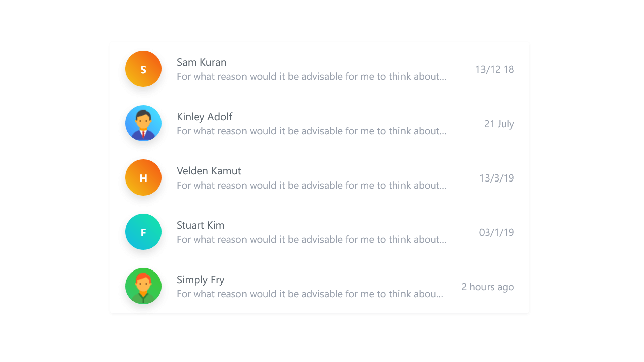Click Velden Kamut's message preview text
Viewport: 644px width, 362px height.
tap(311, 186)
